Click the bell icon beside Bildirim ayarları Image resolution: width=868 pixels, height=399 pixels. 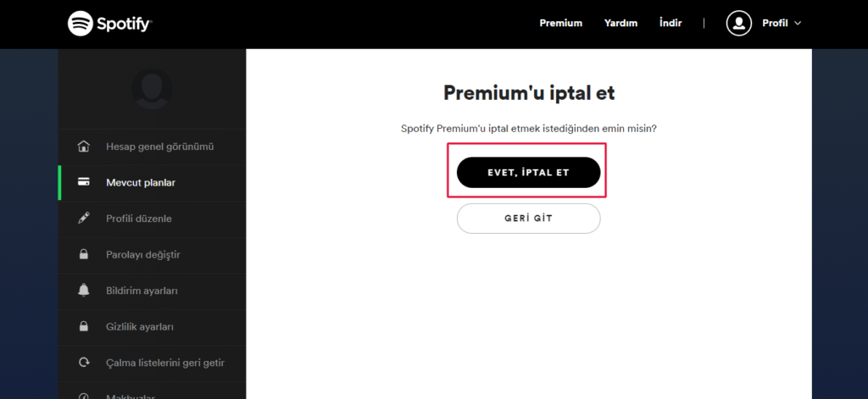coord(84,291)
